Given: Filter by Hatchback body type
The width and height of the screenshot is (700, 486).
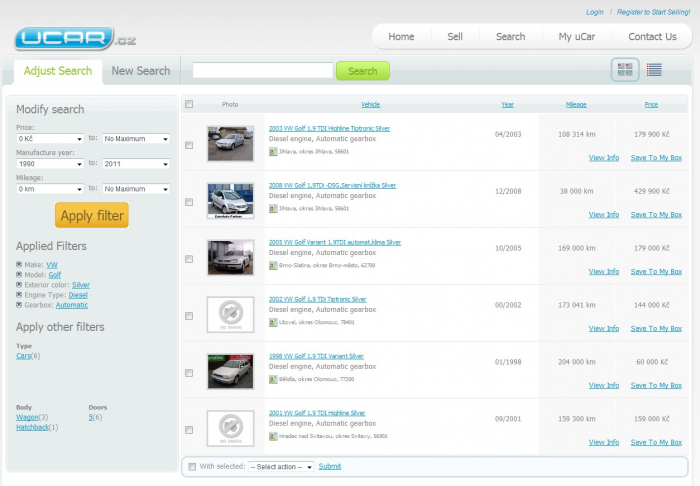Looking at the screenshot, I should pos(32,428).
